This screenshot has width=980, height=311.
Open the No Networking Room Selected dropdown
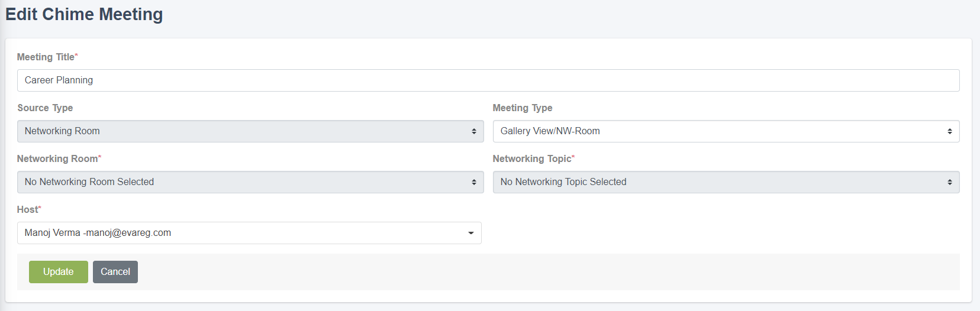(x=250, y=182)
